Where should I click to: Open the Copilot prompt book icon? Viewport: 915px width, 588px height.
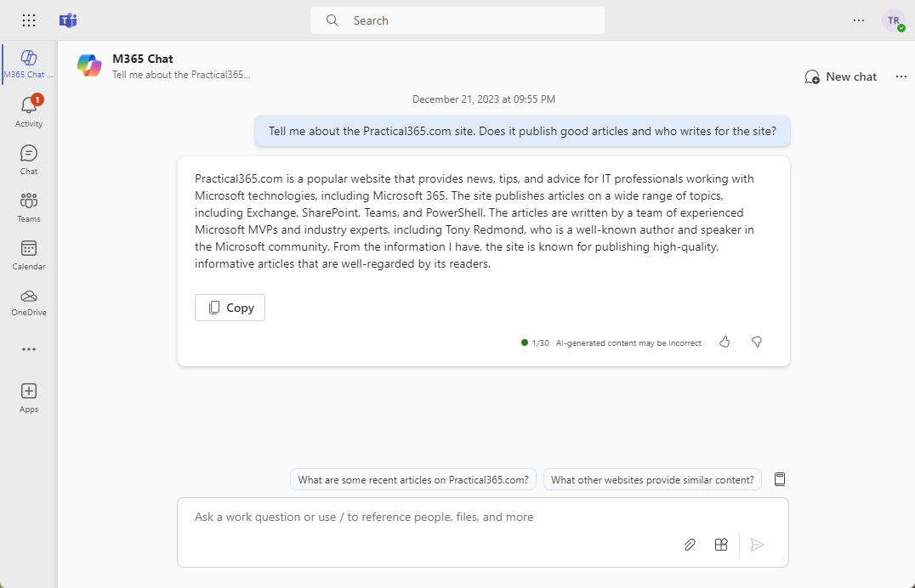pos(779,478)
